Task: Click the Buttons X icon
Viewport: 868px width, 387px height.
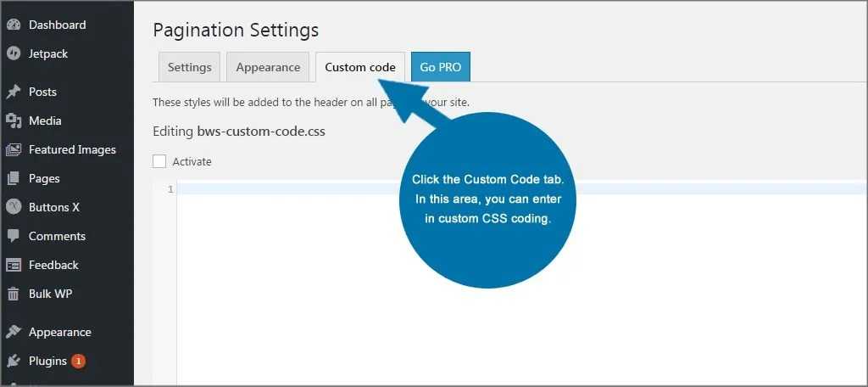Action: pos(14,207)
